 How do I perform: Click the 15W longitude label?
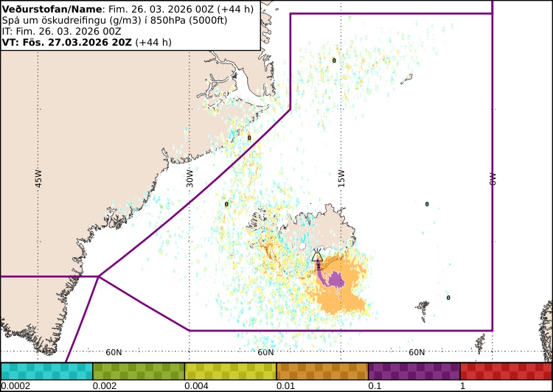(x=341, y=178)
